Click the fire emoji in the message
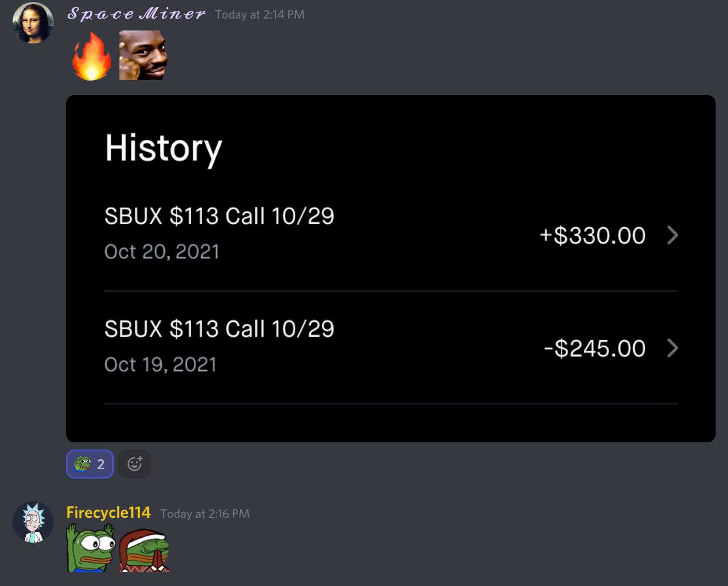 (92, 56)
